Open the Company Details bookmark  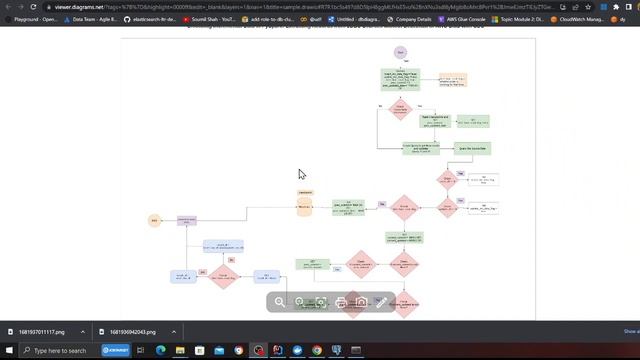409,19
